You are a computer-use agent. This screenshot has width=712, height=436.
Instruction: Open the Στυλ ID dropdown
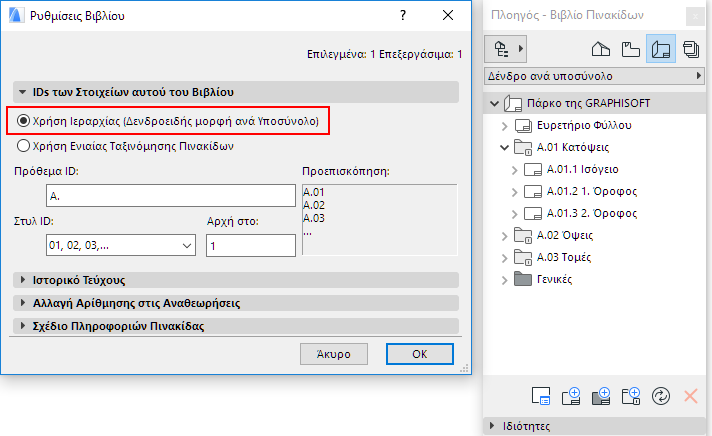coord(121,245)
